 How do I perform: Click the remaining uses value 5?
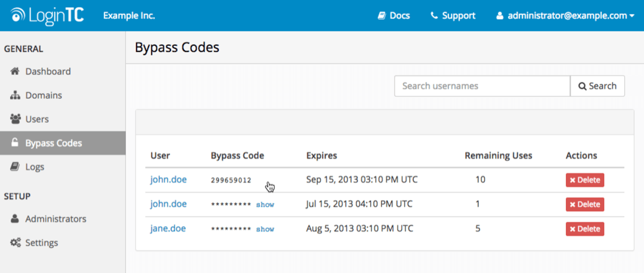[x=478, y=228]
